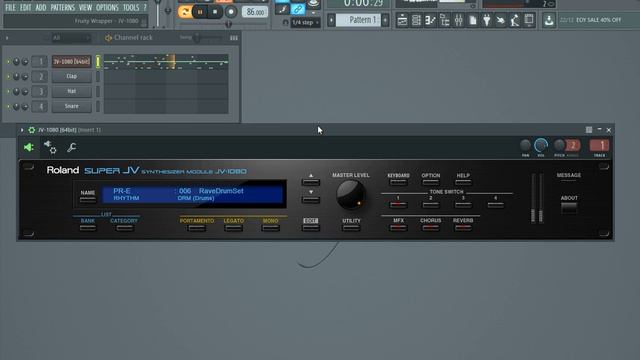The height and width of the screenshot is (360, 640).
Task: Go to previous pattern arrow
Action: [331, 20]
